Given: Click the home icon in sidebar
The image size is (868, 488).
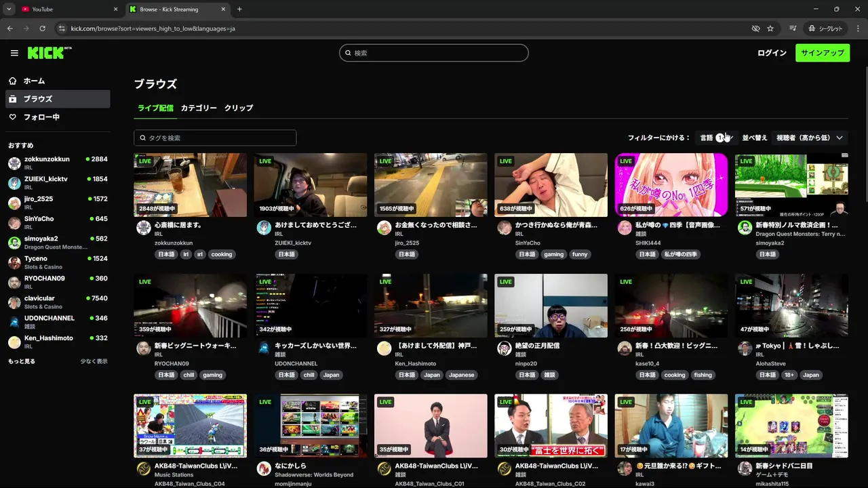Looking at the screenshot, I should pos(13,81).
